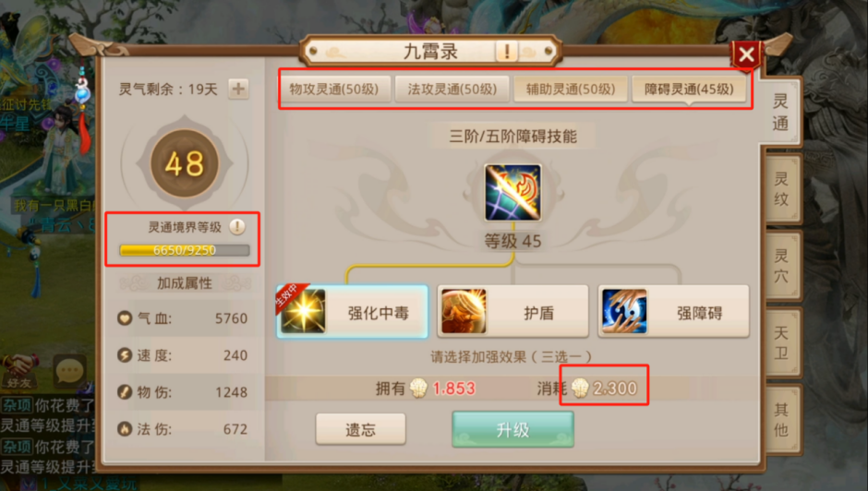Open the chat bubble icon
The image size is (868, 491).
coord(70,372)
